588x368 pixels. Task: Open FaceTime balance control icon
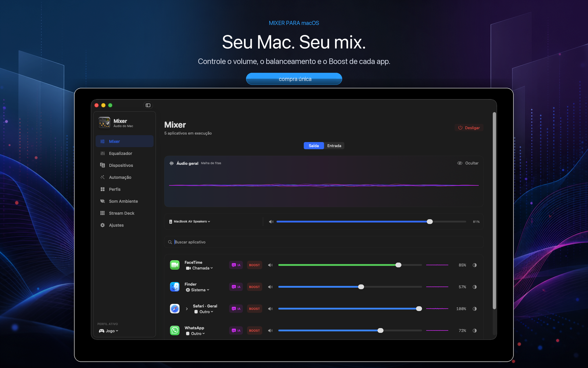point(475,265)
